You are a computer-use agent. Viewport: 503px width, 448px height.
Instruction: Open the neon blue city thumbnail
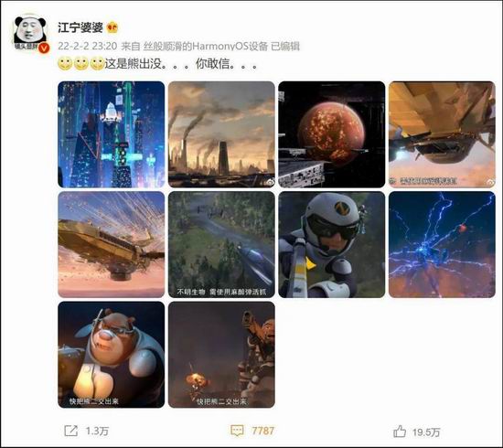(112, 134)
